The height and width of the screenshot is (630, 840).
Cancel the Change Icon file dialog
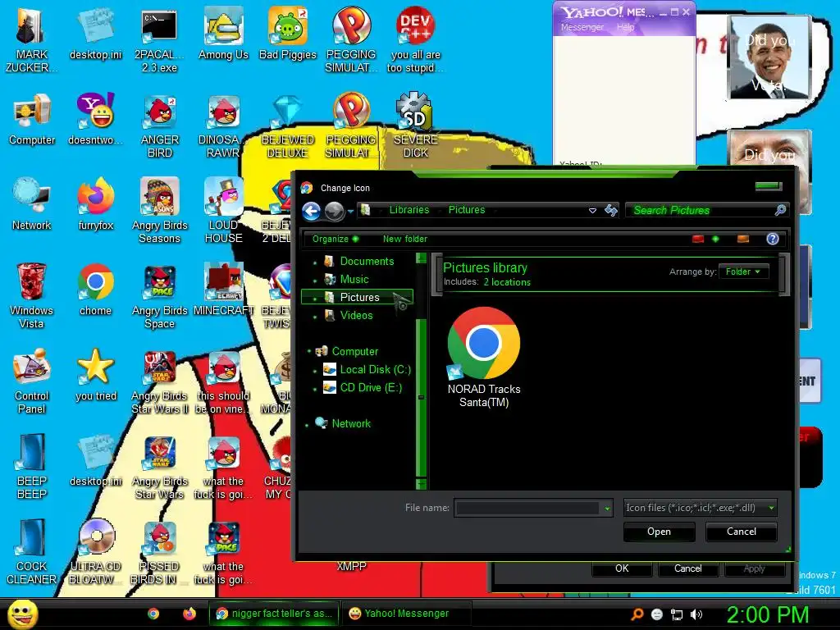tap(742, 532)
